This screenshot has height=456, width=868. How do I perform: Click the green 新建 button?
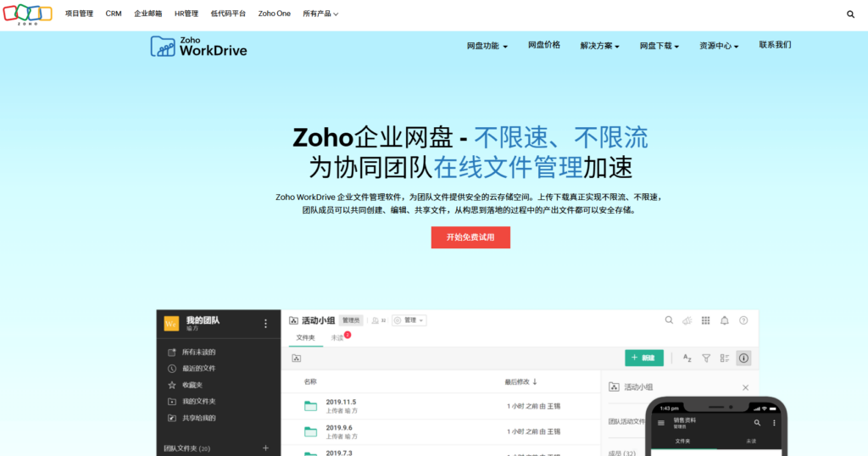[x=643, y=359]
